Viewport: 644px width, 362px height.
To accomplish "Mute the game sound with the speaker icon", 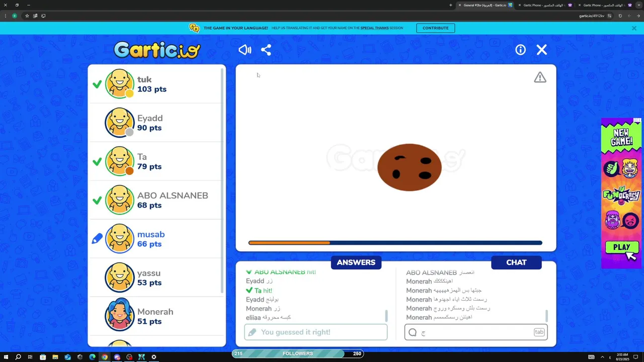I will point(245,50).
